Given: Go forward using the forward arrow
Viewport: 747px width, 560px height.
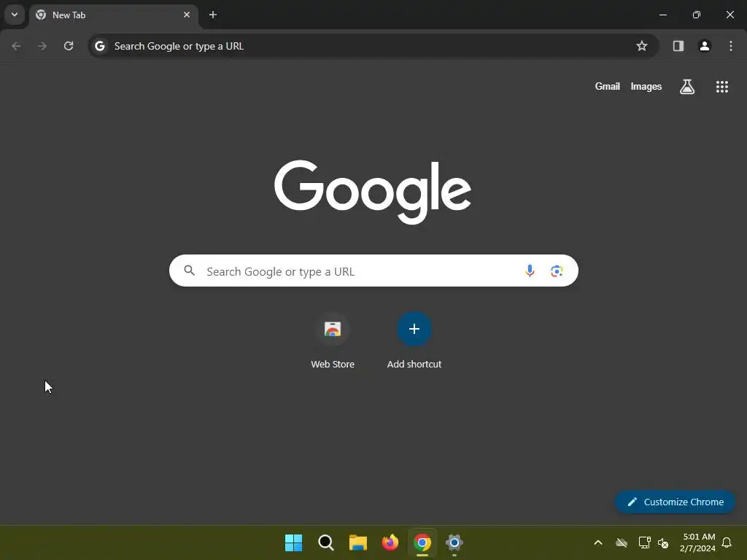Looking at the screenshot, I should tap(42, 46).
